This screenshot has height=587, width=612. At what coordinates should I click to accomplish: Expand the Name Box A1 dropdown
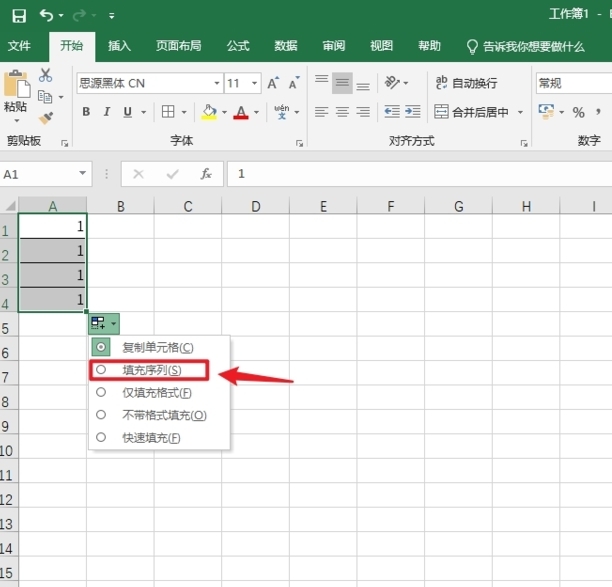(x=82, y=173)
